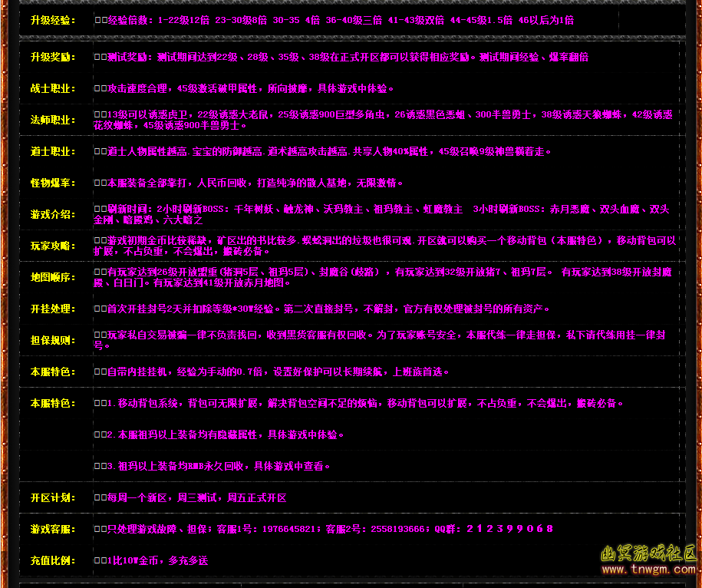The image size is (702, 588).
Task: Click the 玩家攻略 label
Action: point(53,246)
